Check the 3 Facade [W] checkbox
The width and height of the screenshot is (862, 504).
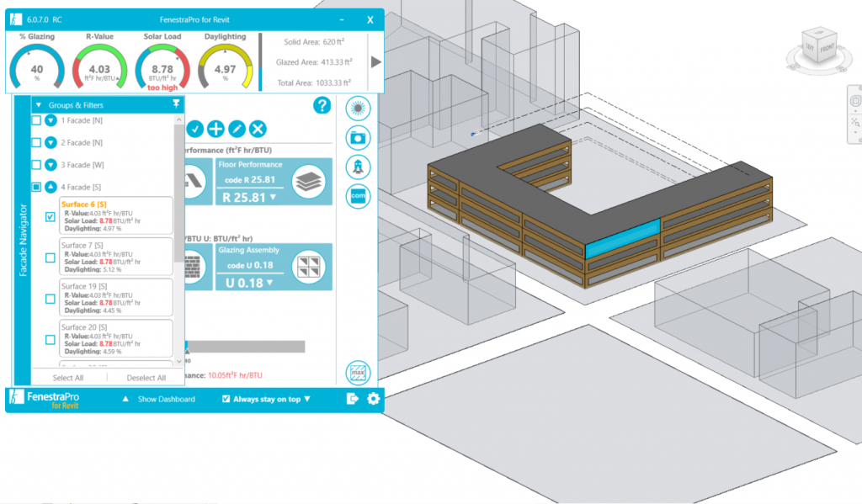tap(36, 164)
